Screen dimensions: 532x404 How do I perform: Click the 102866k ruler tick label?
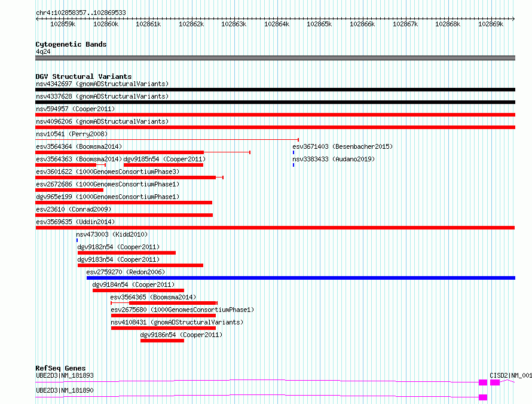[x=362, y=24]
